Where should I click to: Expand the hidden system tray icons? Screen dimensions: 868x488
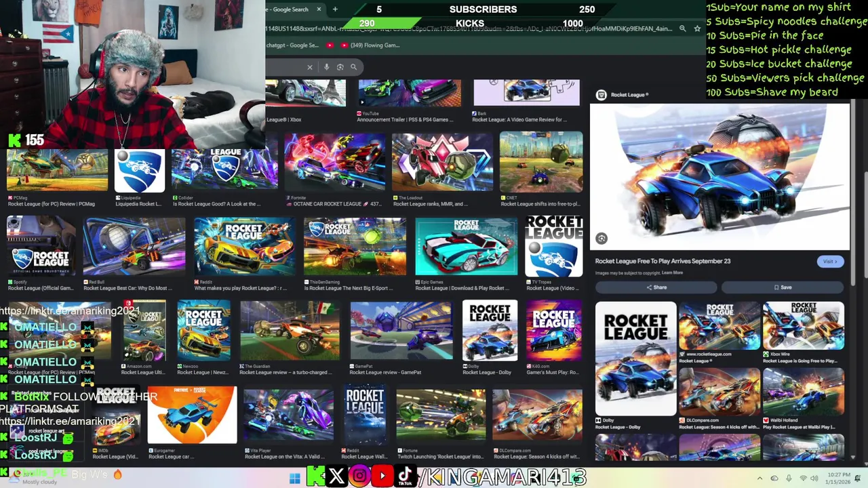pos(759,479)
